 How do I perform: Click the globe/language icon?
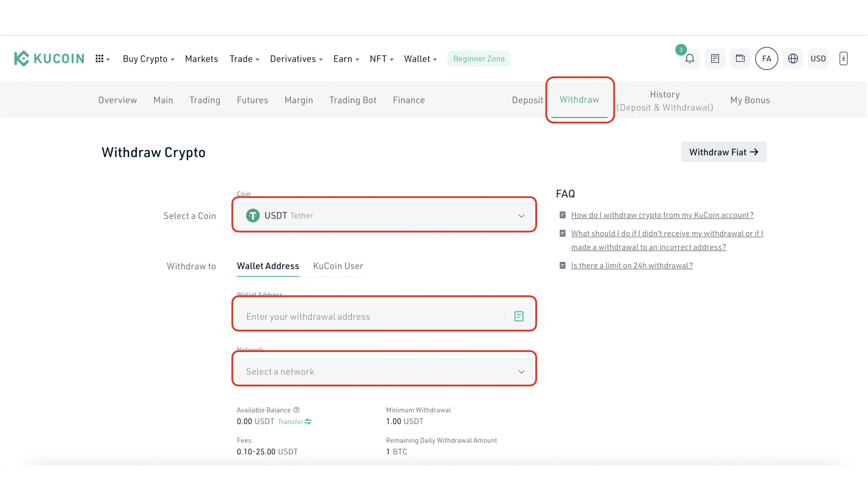[793, 58]
